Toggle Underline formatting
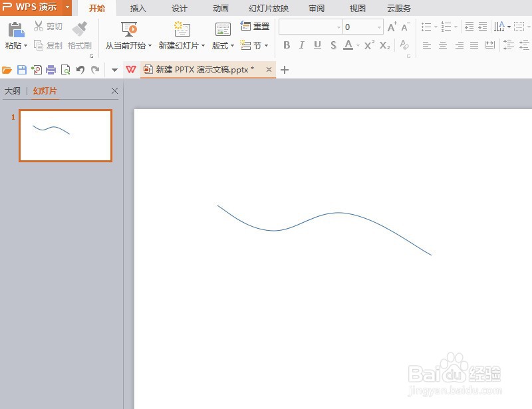 click(317, 45)
